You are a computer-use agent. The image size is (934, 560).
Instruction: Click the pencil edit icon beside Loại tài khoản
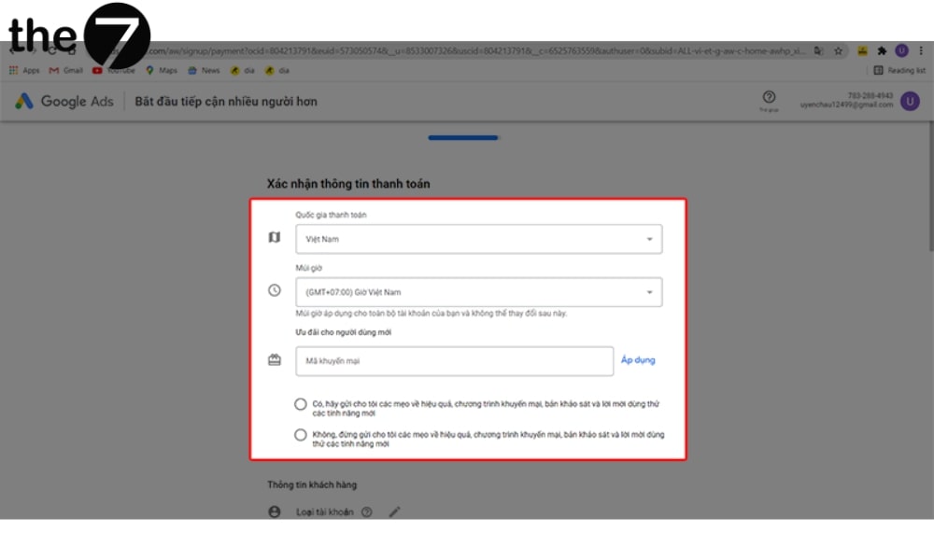[394, 511]
